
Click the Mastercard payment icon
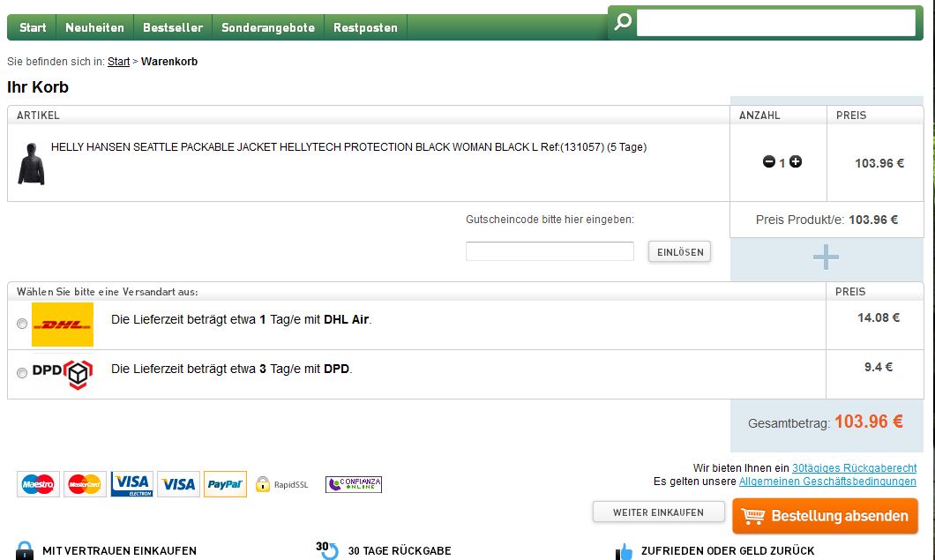tap(85, 484)
